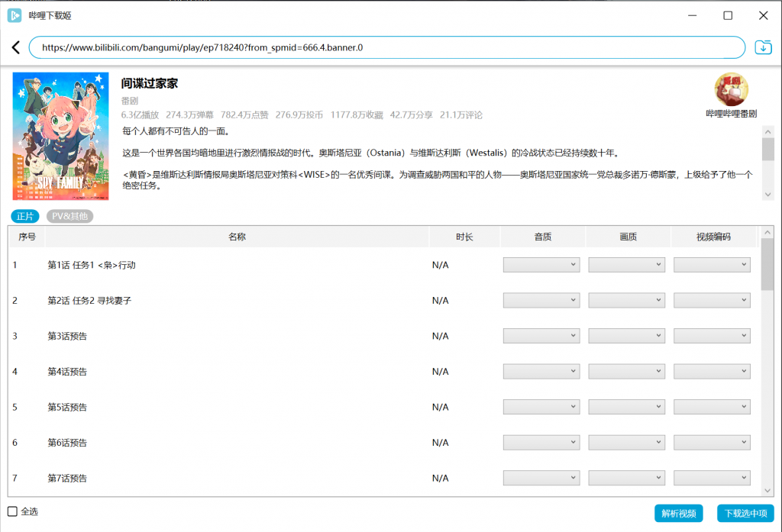Viewport: 782px width, 532px height.
Task: Open 视频编码 dropdown for 第7话预告
Action: [x=712, y=478]
